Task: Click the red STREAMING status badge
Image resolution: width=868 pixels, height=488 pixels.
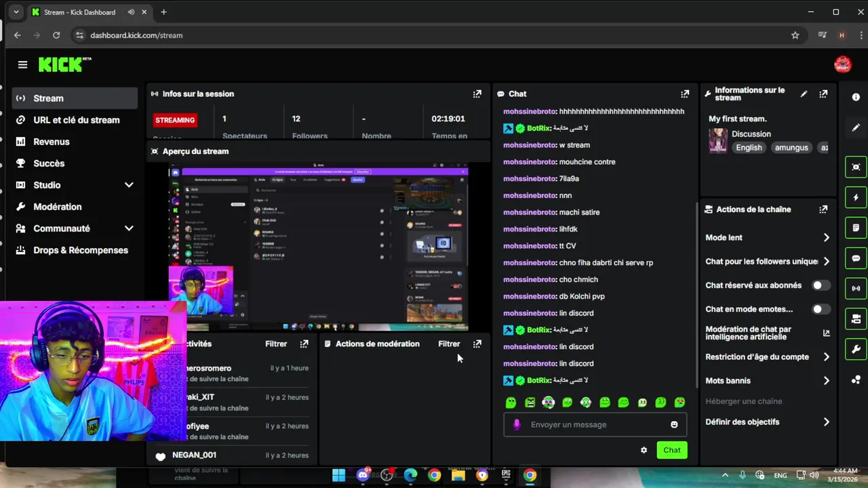Action: [x=175, y=120]
